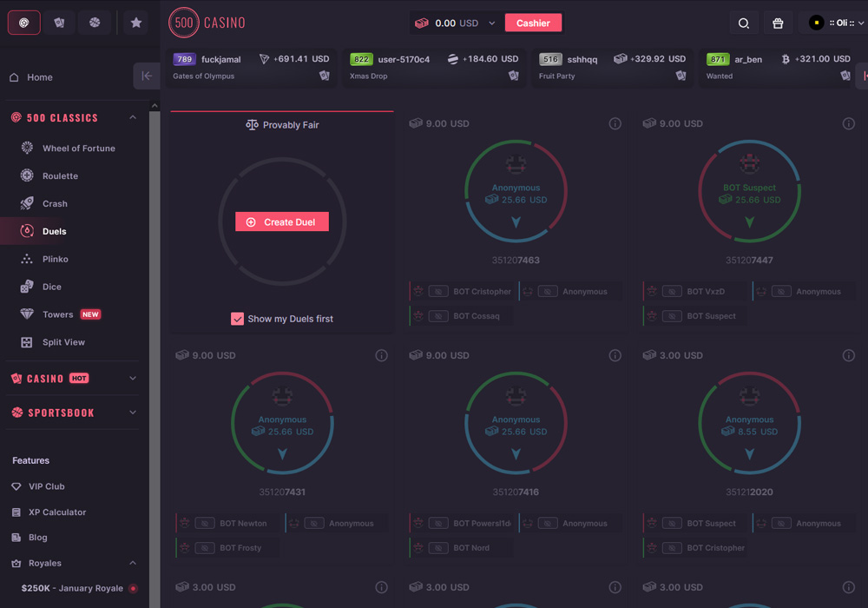Open sshhqq Fruit Party win

coord(612,67)
